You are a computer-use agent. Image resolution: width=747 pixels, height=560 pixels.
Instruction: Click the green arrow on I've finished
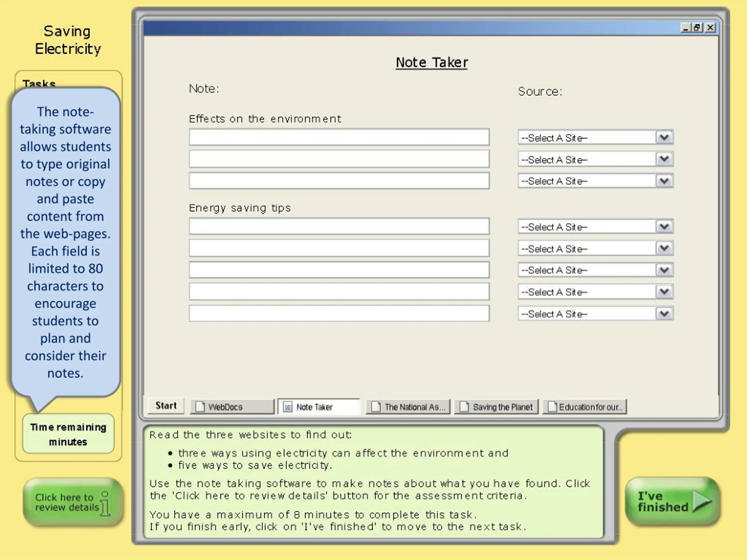pos(702,501)
